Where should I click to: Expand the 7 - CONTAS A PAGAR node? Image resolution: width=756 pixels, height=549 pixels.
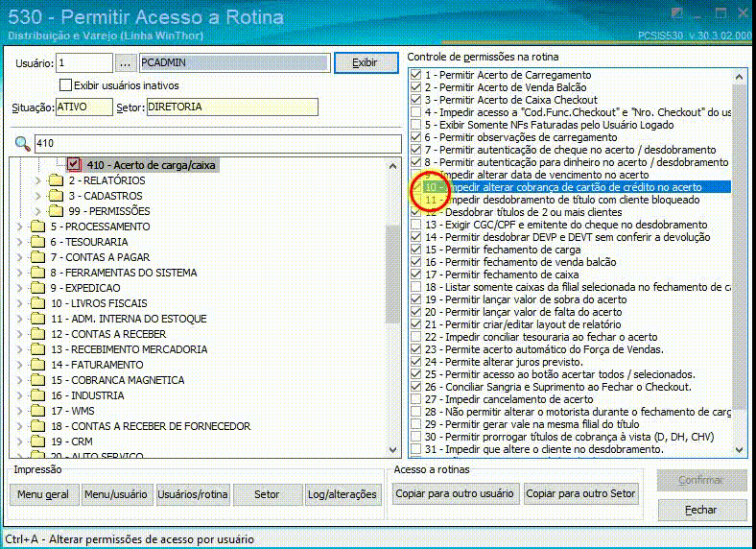pos(19,257)
